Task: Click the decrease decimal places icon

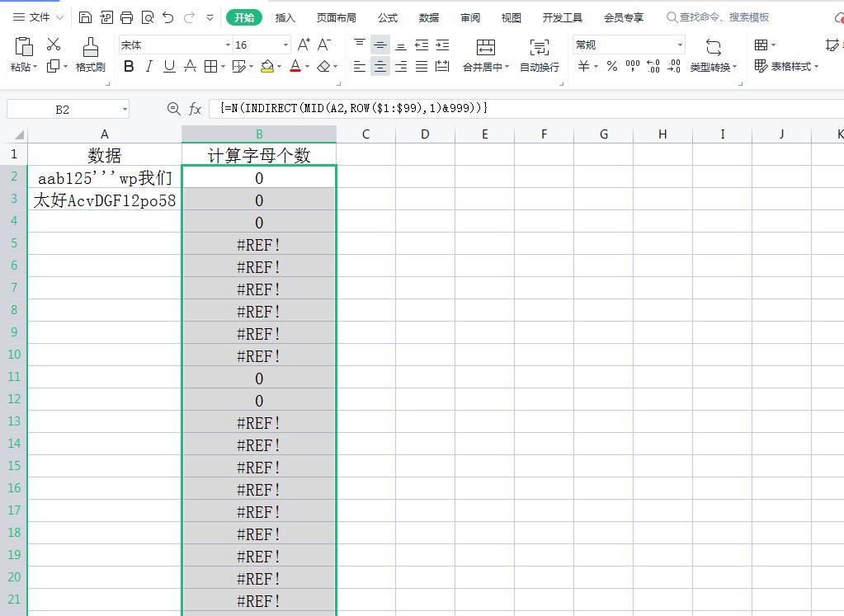Action: [x=674, y=66]
